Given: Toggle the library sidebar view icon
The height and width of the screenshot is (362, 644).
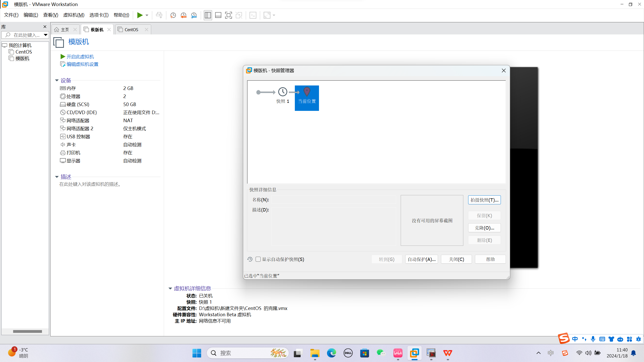Looking at the screenshot, I should tap(208, 15).
